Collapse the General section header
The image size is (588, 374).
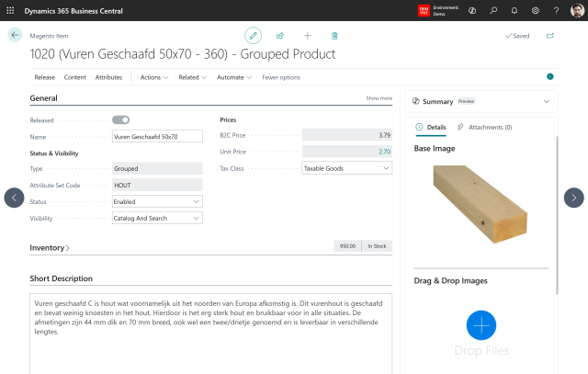click(43, 98)
